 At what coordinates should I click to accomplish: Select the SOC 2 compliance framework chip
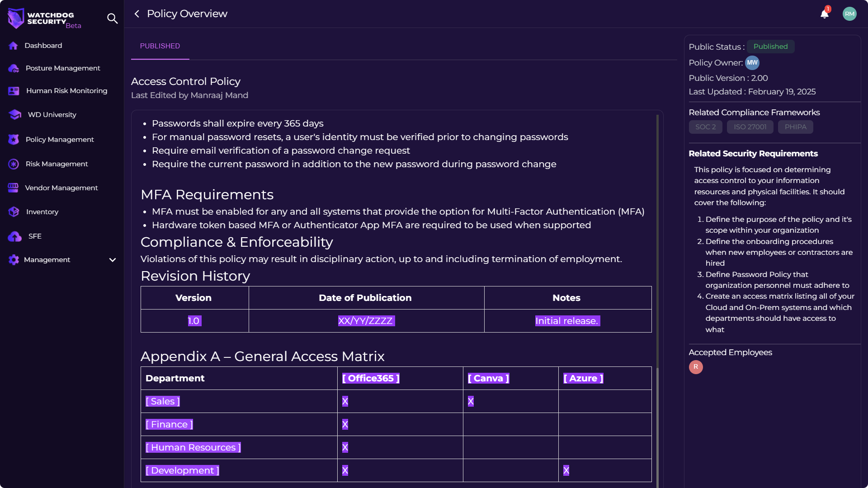point(705,127)
